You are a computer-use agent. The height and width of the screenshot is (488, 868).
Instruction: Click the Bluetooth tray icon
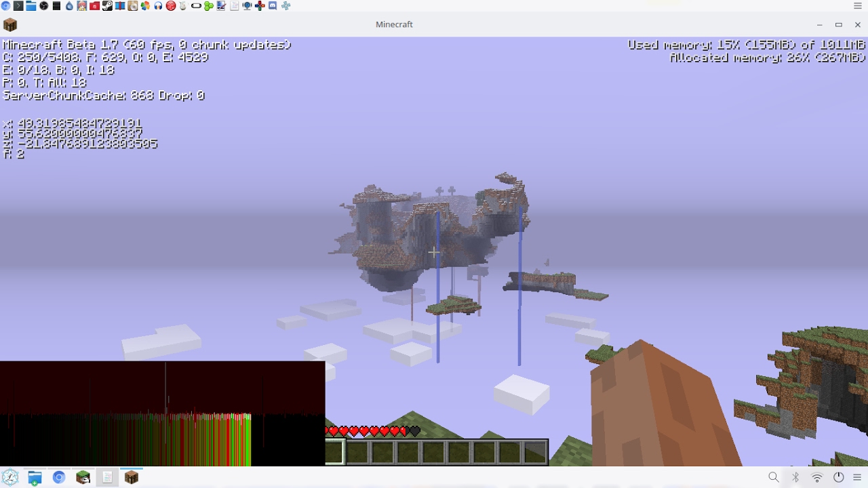pyautogui.click(x=795, y=477)
